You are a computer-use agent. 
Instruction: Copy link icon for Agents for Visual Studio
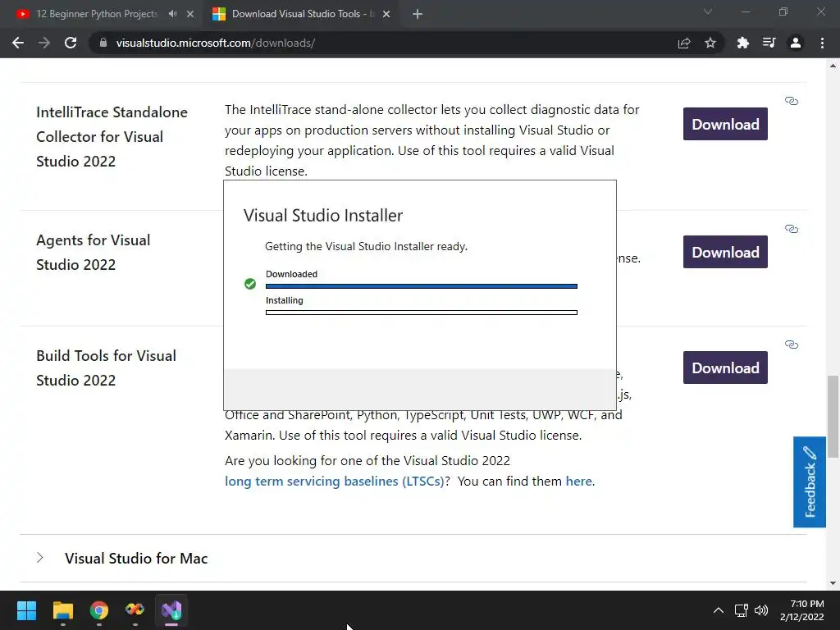(x=792, y=229)
